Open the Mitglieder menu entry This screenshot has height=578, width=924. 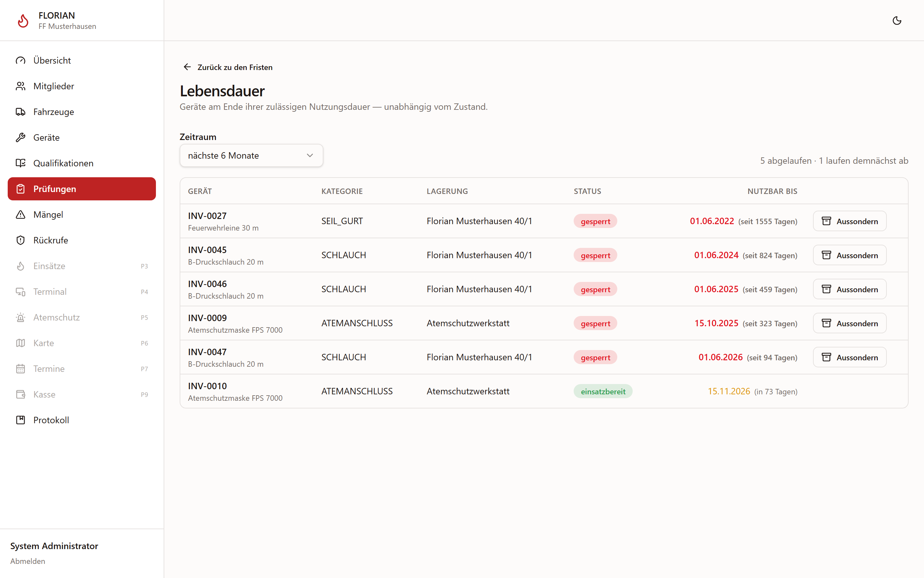[x=82, y=86]
